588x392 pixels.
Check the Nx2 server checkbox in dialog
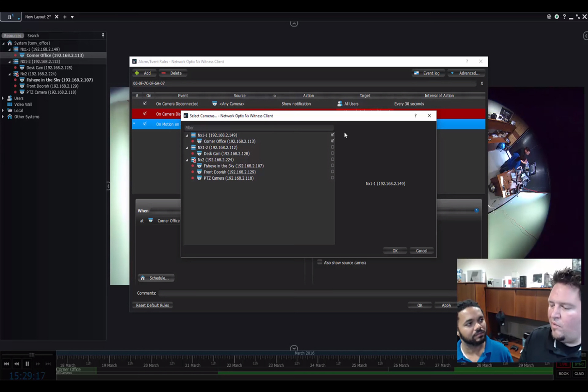333,159
